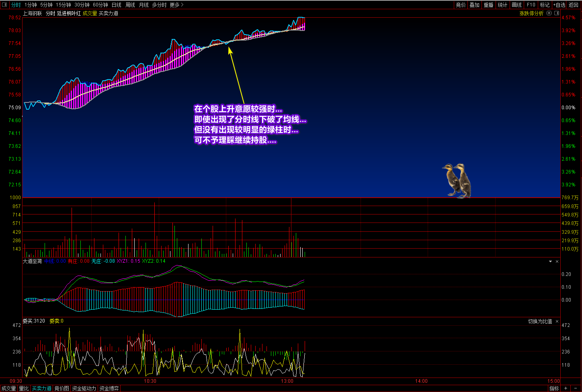
Task: Click the stock name 上海钢联
Action: (x=33, y=13)
